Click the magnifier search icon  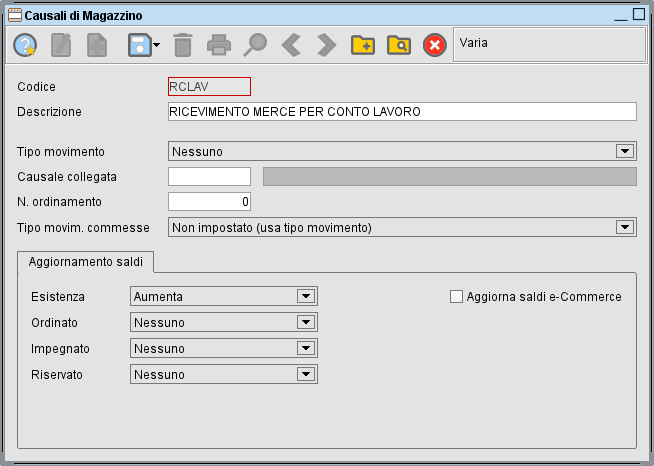(256, 45)
